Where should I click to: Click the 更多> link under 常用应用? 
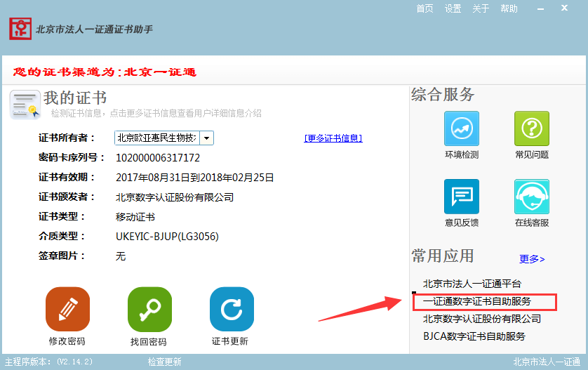(532, 259)
